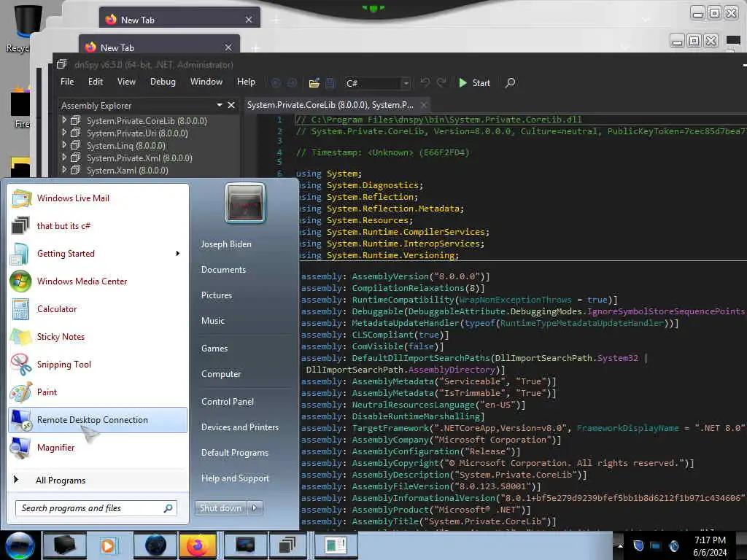Expand System.Private.Uri tree node
Screen dimensions: 747x560
(x=64, y=133)
